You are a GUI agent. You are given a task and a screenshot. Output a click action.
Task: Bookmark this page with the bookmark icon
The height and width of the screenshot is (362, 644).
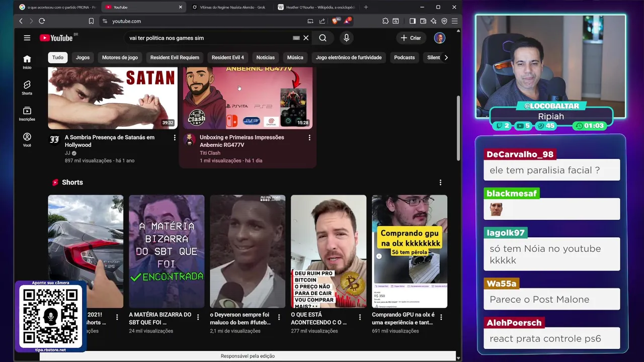click(x=91, y=21)
